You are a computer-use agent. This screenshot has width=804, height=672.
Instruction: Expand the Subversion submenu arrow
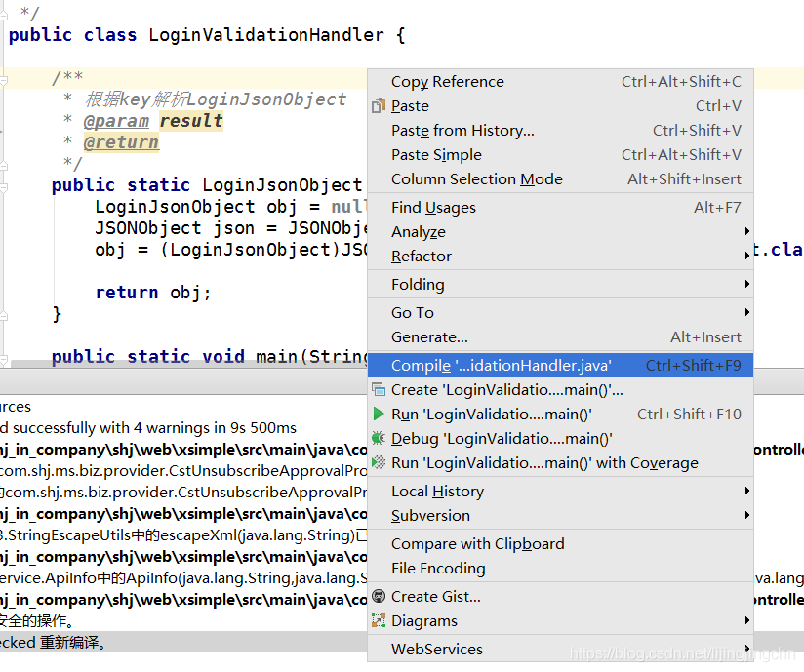pyautogui.click(x=747, y=515)
